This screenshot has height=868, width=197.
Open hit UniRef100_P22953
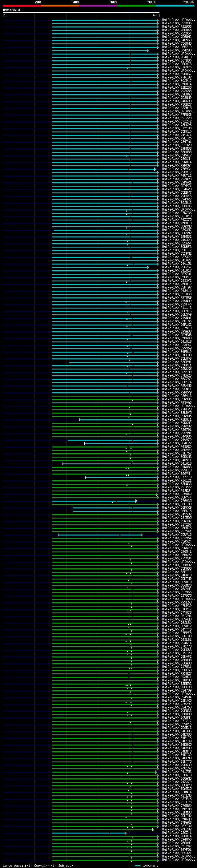tap(177, 26)
